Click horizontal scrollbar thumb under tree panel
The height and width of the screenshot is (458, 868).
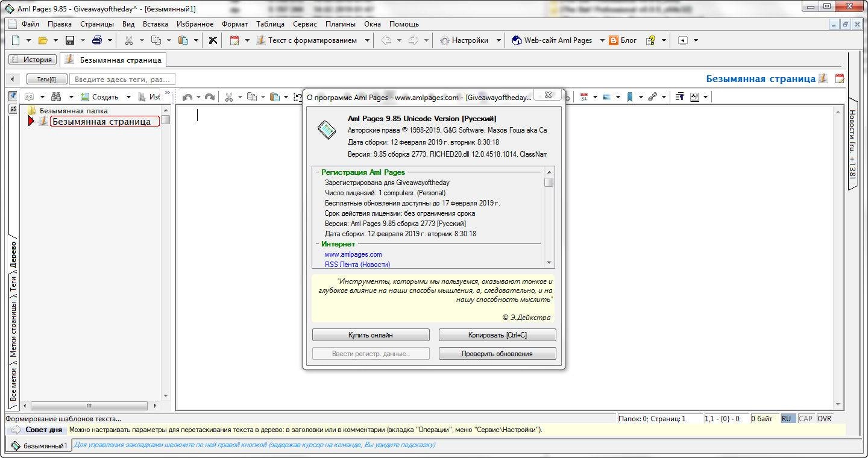(88, 406)
